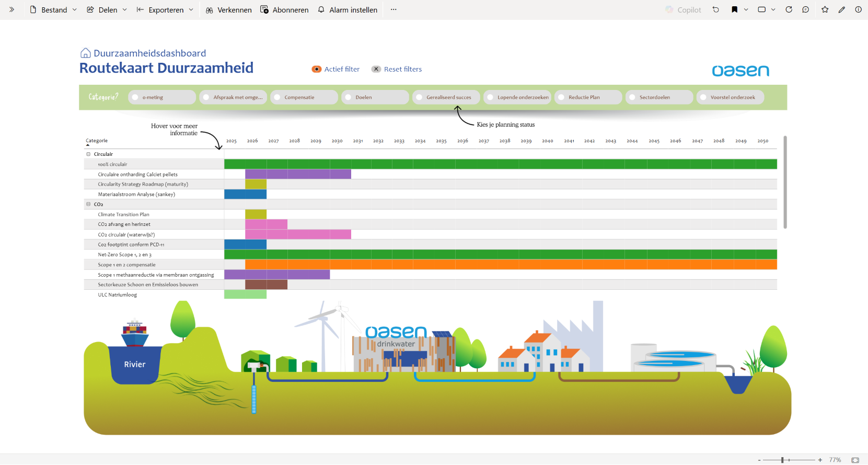This screenshot has height=465, width=868.
Task: Show report information via the info icon
Action: [x=859, y=9]
